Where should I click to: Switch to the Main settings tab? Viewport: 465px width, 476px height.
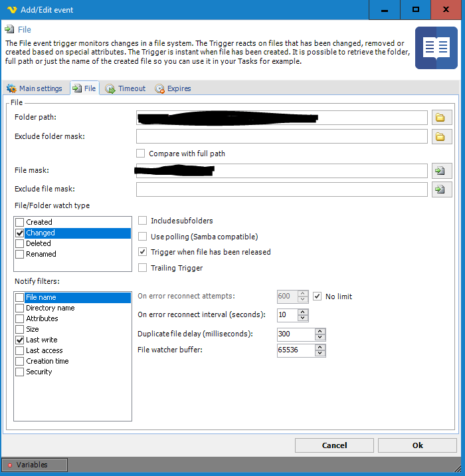[x=35, y=88]
